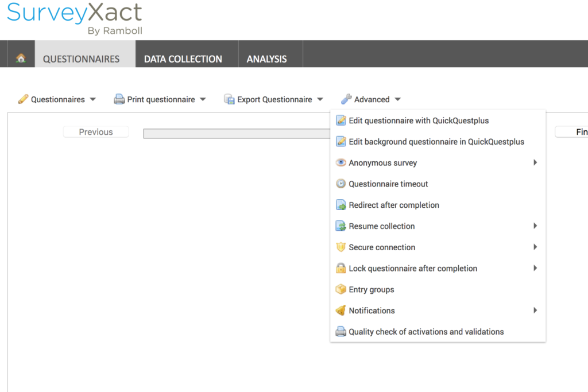
Task: Switch to the ANALYSIS tab
Action: (x=270, y=54)
